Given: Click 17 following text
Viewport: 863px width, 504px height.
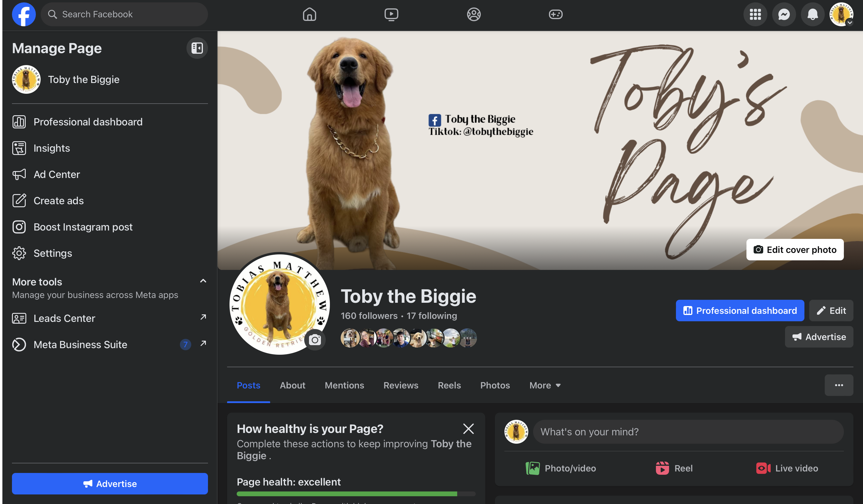Looking at the screenshot, I should [431, 316].
